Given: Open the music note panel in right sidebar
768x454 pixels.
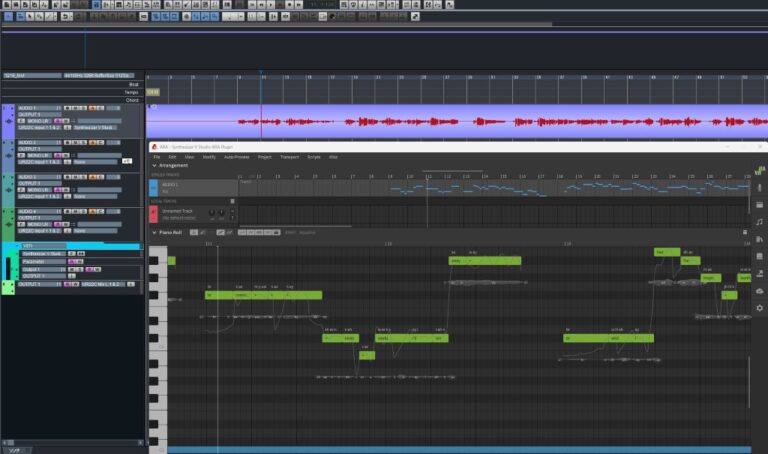Looking at the screenshot, I should tap(759, 222).
